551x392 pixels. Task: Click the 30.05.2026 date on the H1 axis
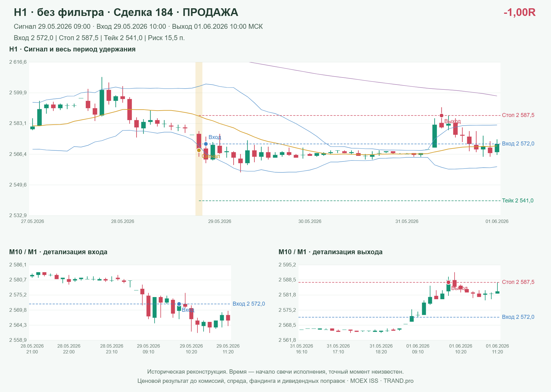pos(310,221)
